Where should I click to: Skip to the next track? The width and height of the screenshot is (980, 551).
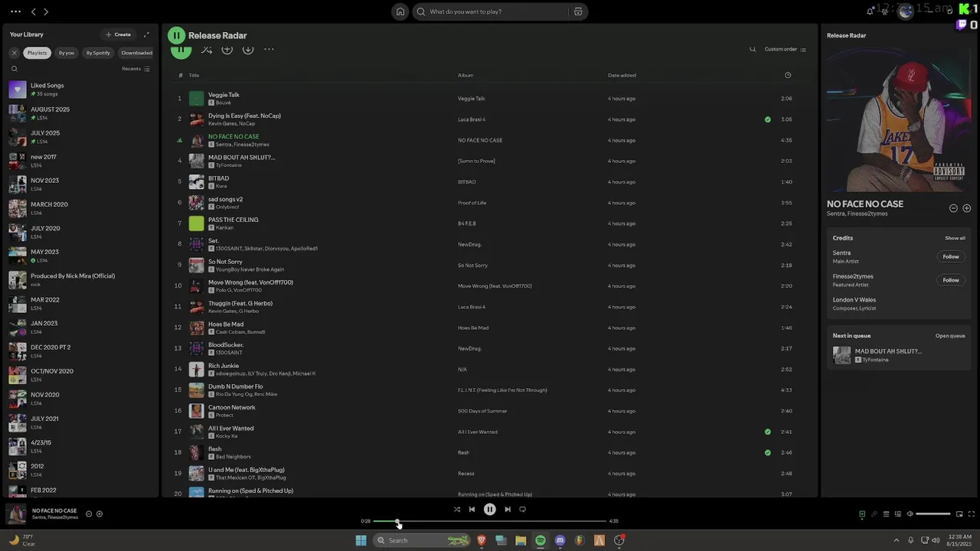coord(508,509)
